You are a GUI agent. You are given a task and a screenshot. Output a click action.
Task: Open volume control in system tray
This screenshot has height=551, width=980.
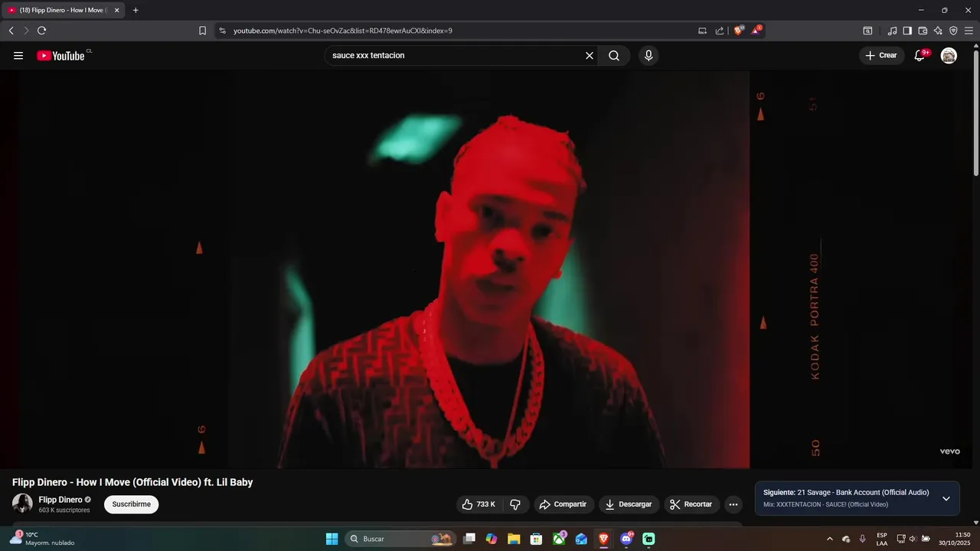point(913,539)
